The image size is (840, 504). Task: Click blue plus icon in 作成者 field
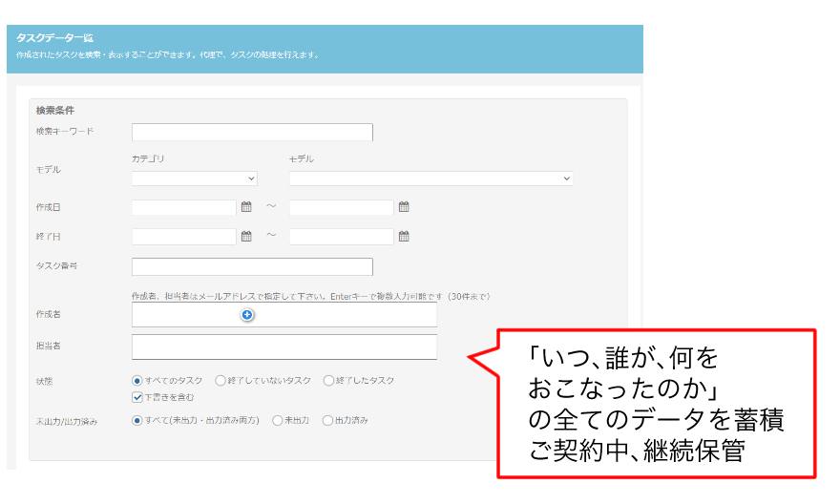click(247, 315)
